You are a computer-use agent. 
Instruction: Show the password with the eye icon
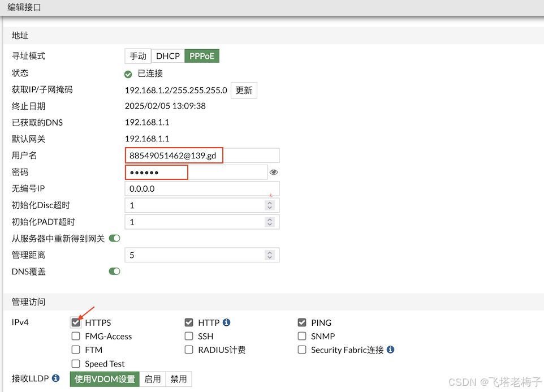click(274, 172)
